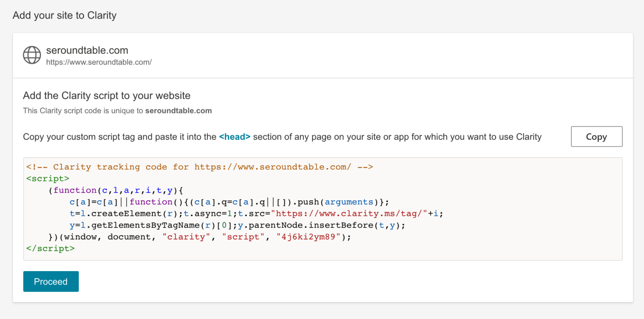Image resolution: width=644 pixels, height=319 pixels.
Task: Click 'Add the Clarity script to your website' heading
Action: 106,96
